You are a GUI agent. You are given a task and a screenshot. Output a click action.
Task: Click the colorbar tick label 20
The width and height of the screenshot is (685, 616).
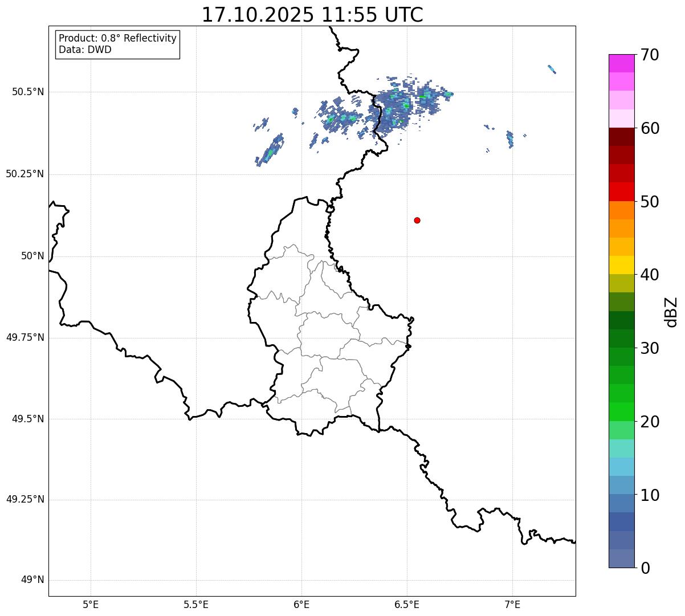tap(650, 422)
